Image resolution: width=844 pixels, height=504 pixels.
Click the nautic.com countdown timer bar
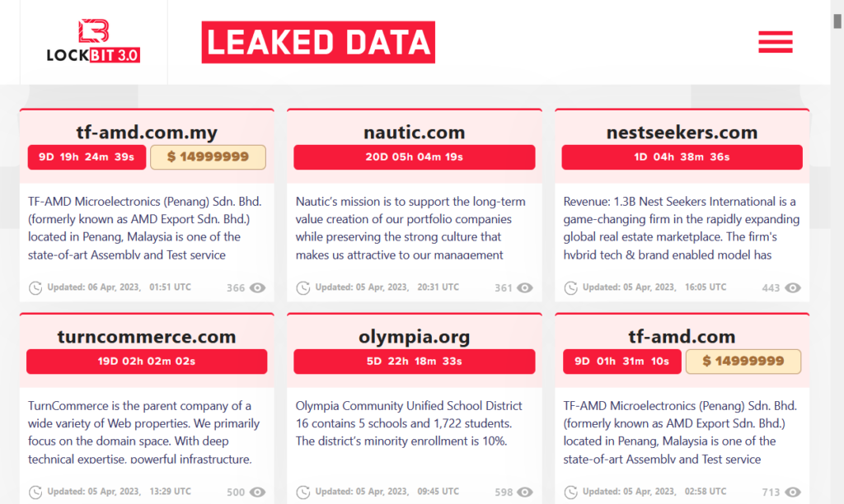point(414,157)
